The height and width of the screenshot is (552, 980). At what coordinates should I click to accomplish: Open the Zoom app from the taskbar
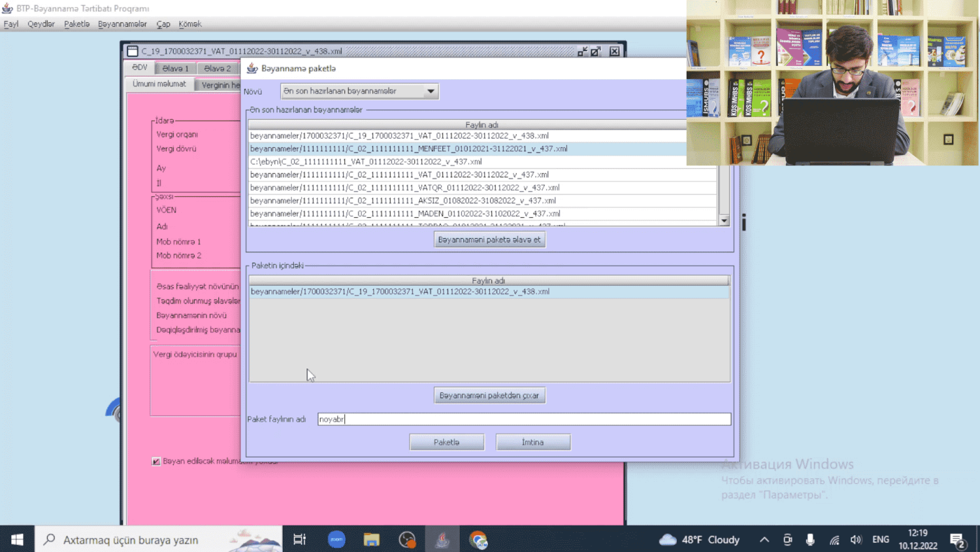coord(337,539)
